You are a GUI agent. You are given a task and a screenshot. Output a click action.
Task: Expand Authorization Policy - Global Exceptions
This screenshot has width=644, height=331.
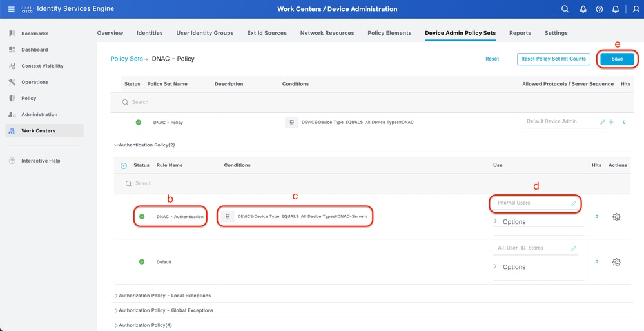pyautogui.click(x=116, y=310)
